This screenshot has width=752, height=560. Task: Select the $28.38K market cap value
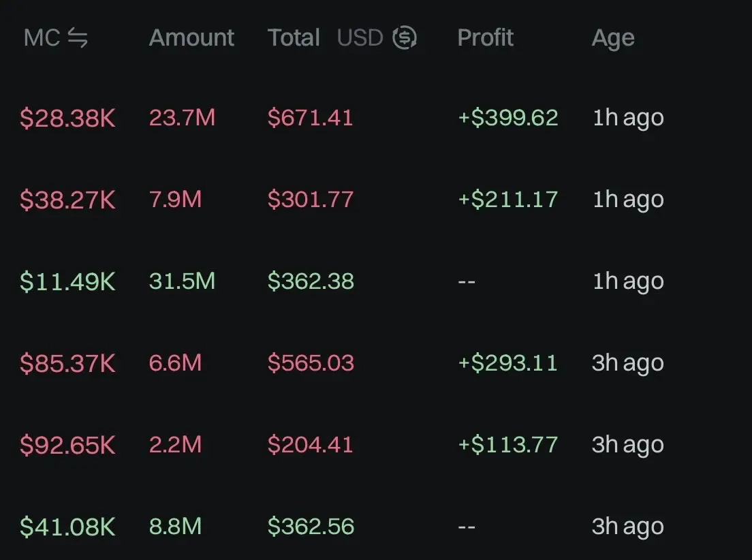(67, 119)
